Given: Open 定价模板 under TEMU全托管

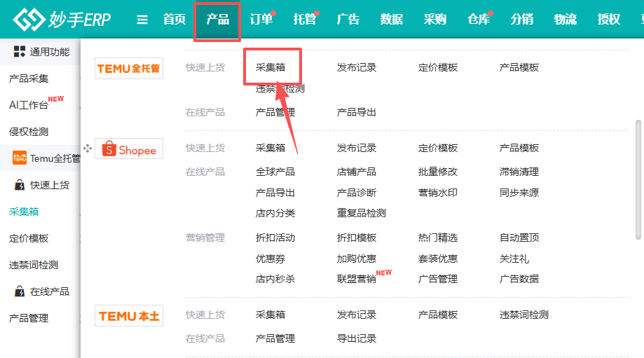Looking at the screenshot, I should coord(438,67).
